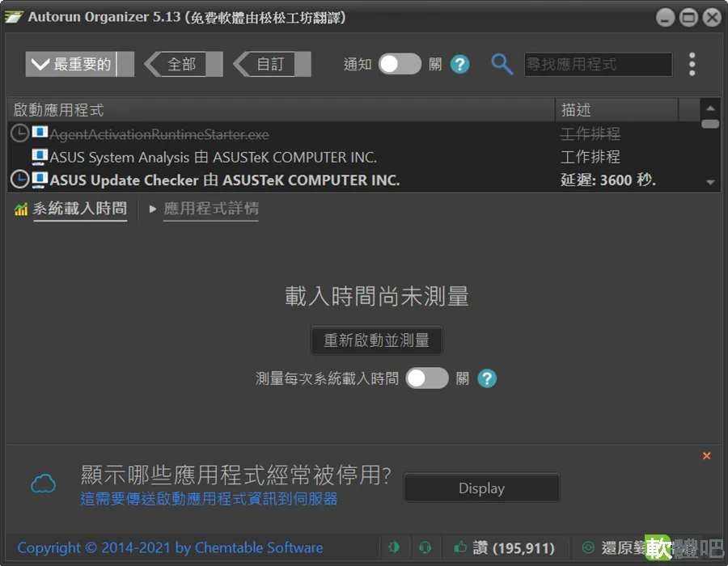This screenshot has height=566, width=728.
Task: Click Copyright Chemtable Software link
Action: click(170, 548)
